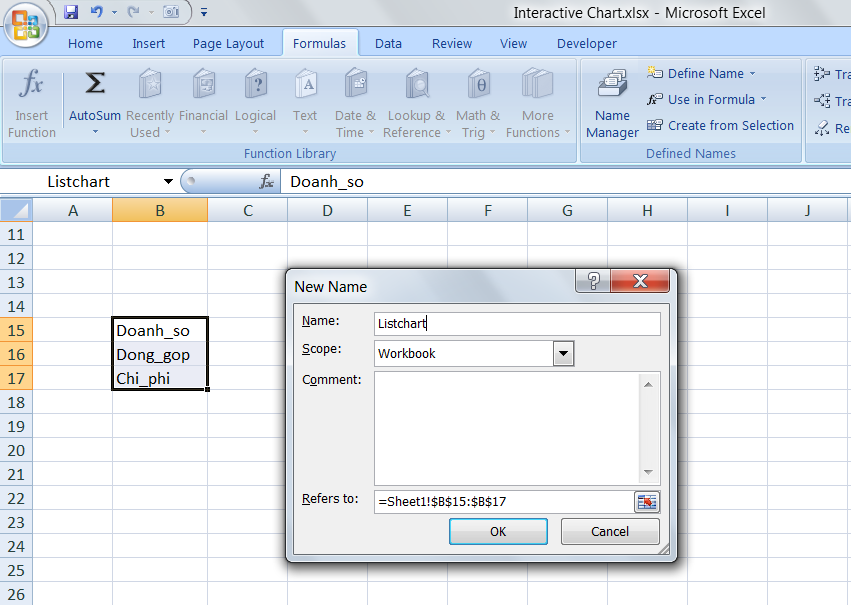
Task: Click cell containing Dong_gop
Action: [160, 354]
